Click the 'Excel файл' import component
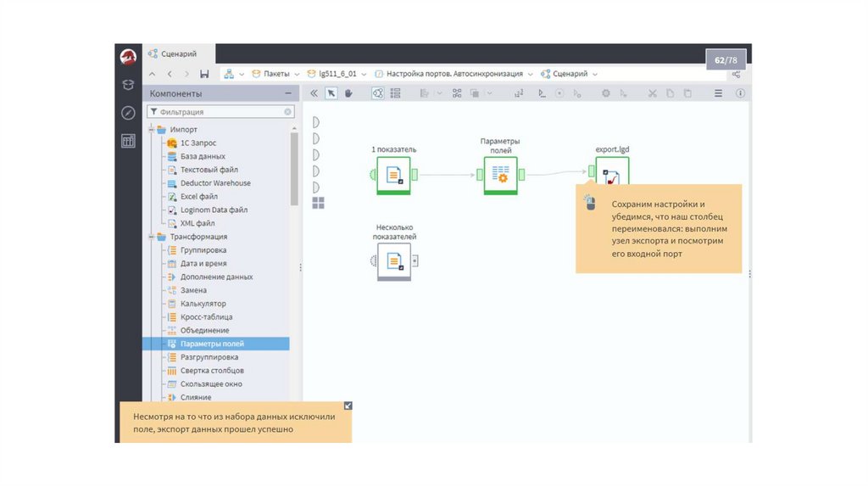This screenshot has height=487, width=868. (x=199, y=197)
